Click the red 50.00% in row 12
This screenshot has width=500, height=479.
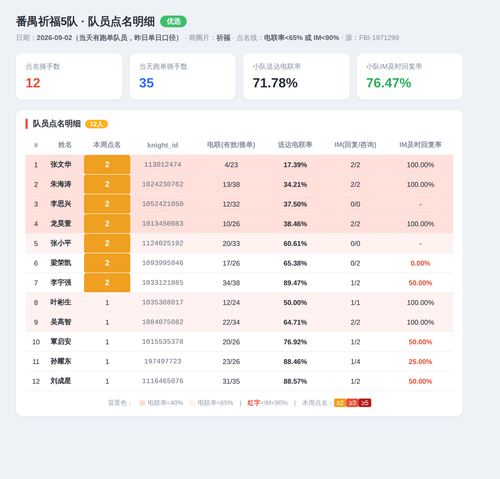[420, 381]
